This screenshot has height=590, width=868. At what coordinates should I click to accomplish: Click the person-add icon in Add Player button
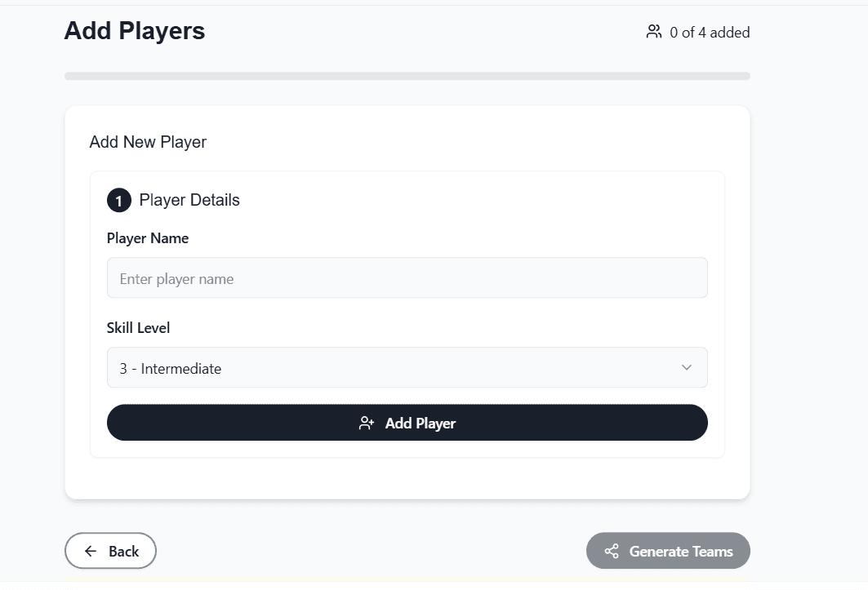[365, 423]
